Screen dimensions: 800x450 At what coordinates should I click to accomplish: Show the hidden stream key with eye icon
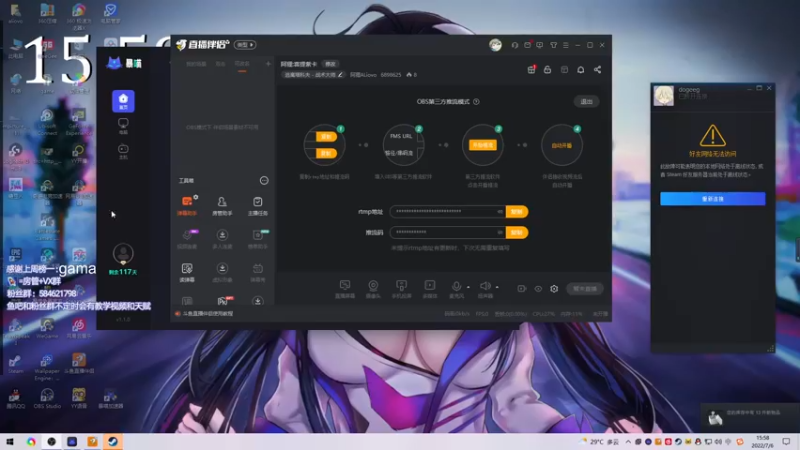pos(500,233)
